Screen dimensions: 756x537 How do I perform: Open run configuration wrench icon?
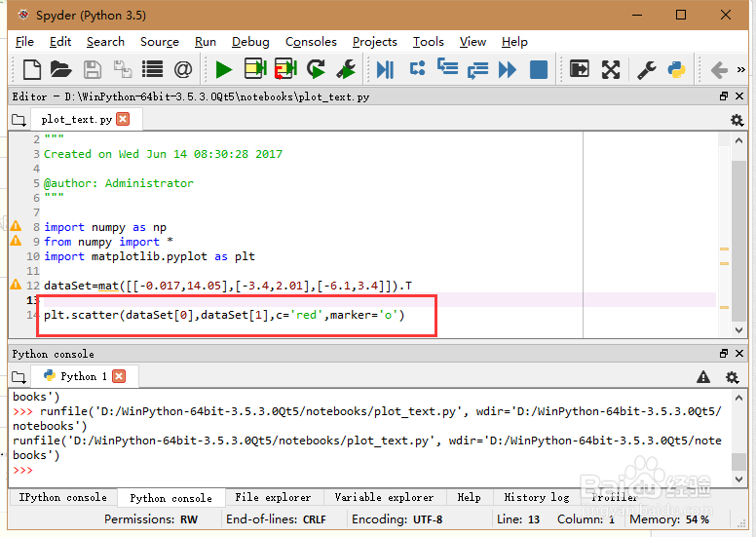[346, 69]
